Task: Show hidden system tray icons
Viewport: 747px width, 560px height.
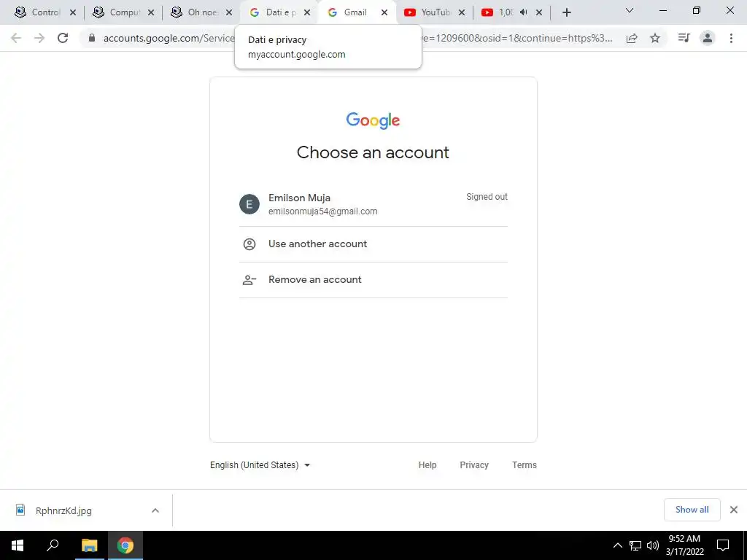Action: point(617,545)
